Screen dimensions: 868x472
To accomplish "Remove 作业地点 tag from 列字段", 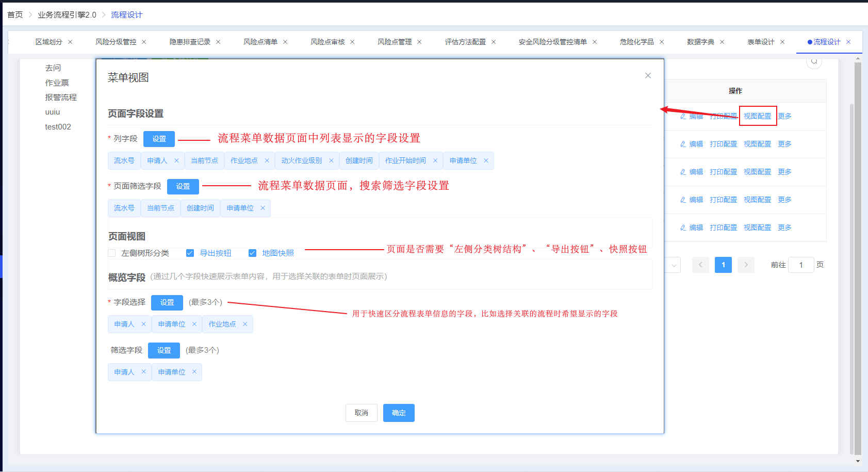I will [267, 160].
